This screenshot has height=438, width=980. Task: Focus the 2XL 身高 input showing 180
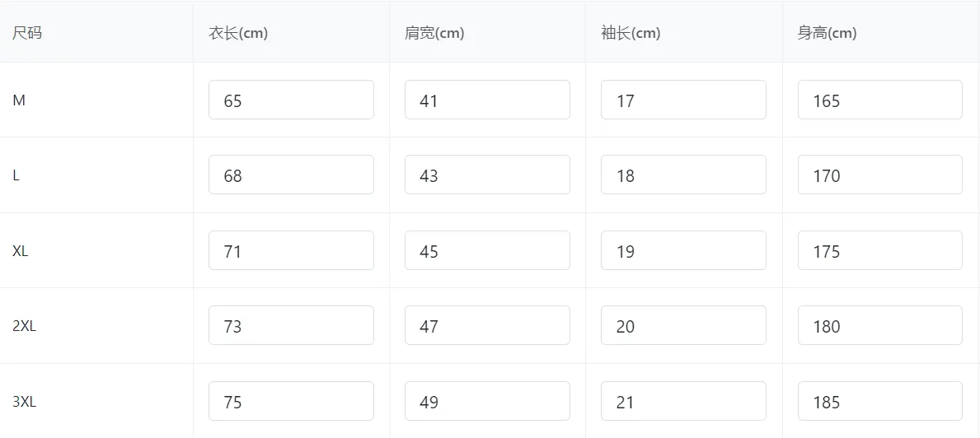[879, 325]
